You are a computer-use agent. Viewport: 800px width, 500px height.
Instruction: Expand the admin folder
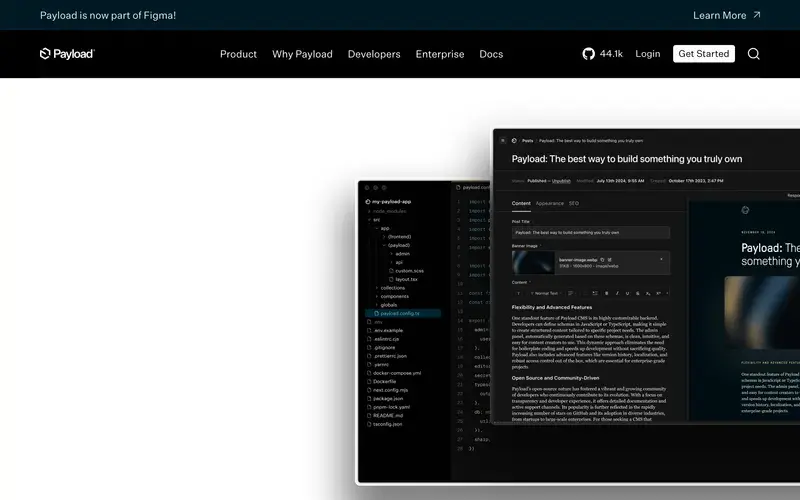tap(401, 254)
